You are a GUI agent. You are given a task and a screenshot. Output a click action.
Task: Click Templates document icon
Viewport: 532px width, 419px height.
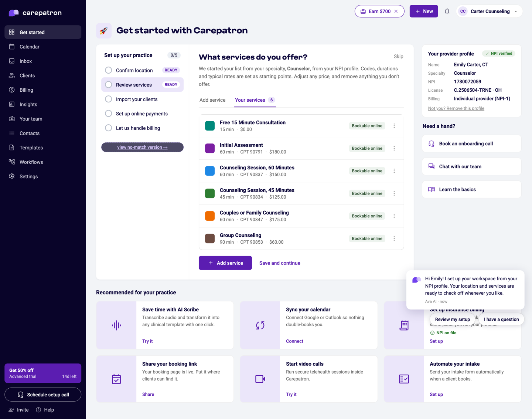pyautogui.click(x=12, y=148)
